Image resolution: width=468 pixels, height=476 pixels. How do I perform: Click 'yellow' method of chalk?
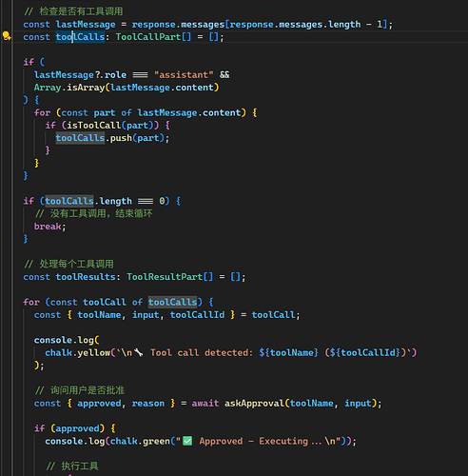(94, 352)
